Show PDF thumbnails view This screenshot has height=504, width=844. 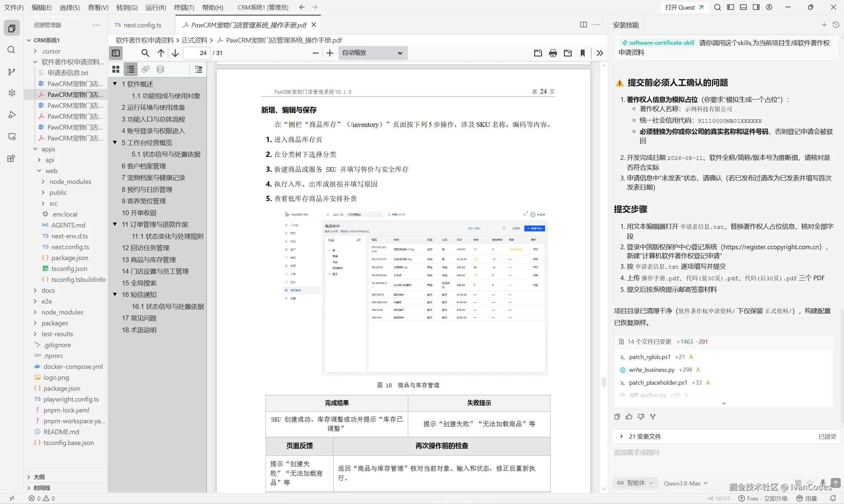point(116,69)
